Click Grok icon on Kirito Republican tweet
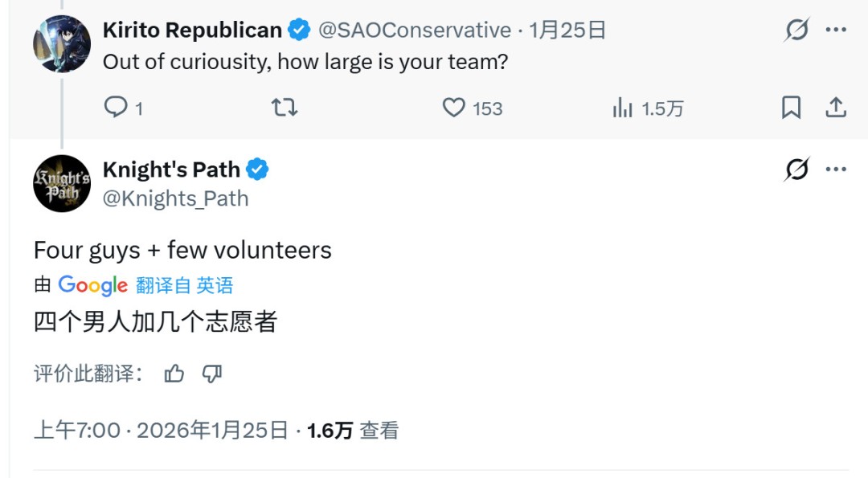Image resolution: width=868 pixels, height=478 pixels. (x=797, y=31)
